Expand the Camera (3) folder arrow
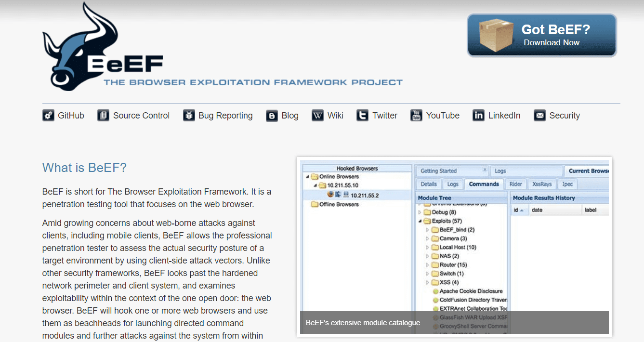Viewport: 644px width, 342px height. click(x=427, y=239)
